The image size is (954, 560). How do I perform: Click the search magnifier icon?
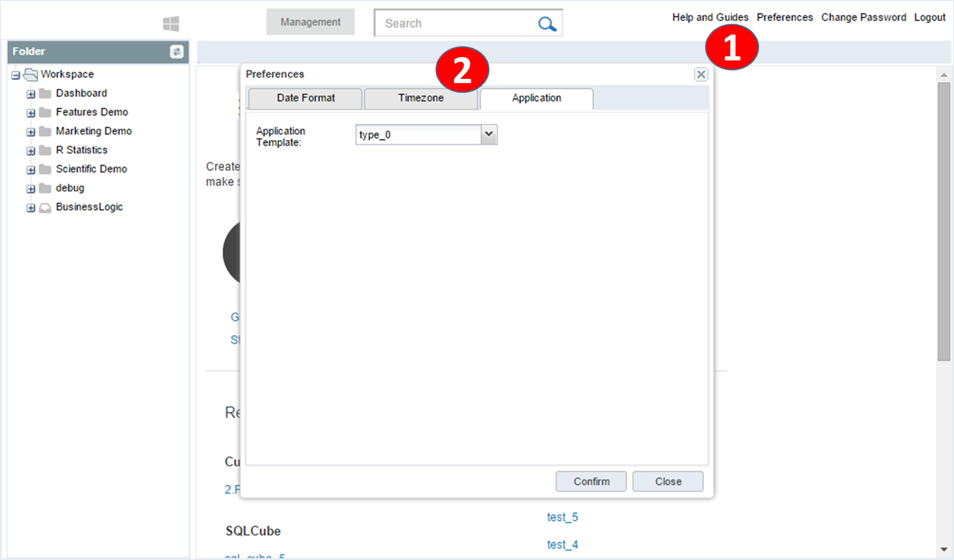[x=547, y=24]
